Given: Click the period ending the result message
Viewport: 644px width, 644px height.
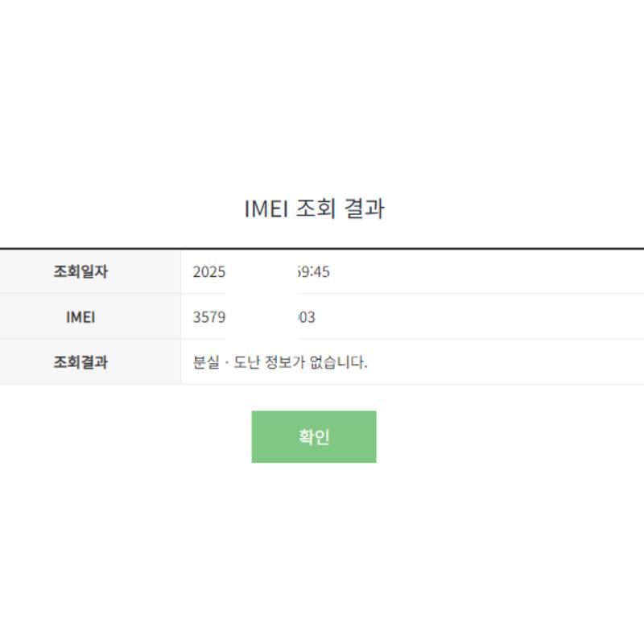Looking at the screenshot, I should point(365,365).
